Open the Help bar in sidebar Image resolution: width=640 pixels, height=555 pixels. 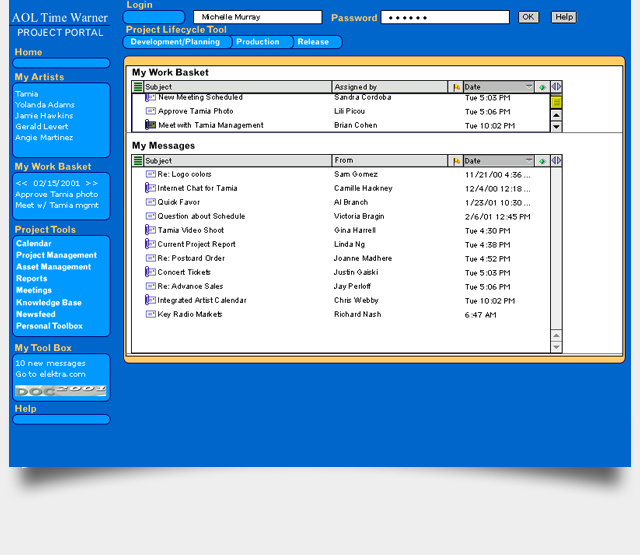pos(62,420)
